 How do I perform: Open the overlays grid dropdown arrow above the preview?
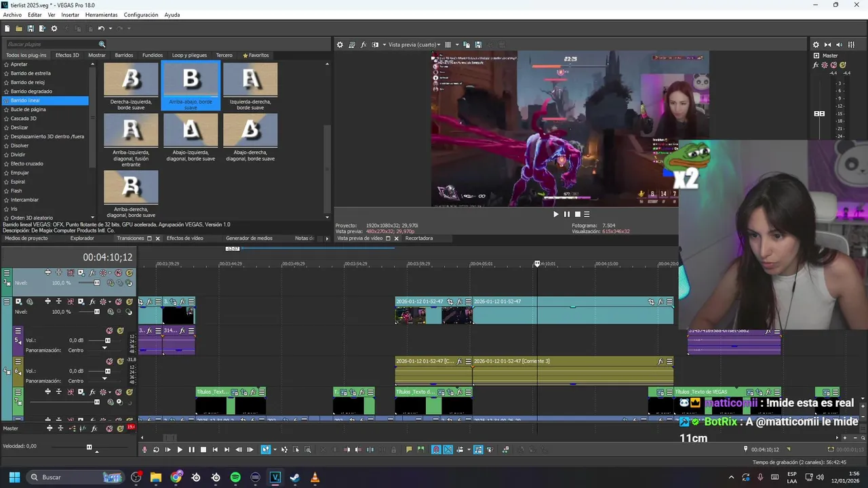pos(456,45)
